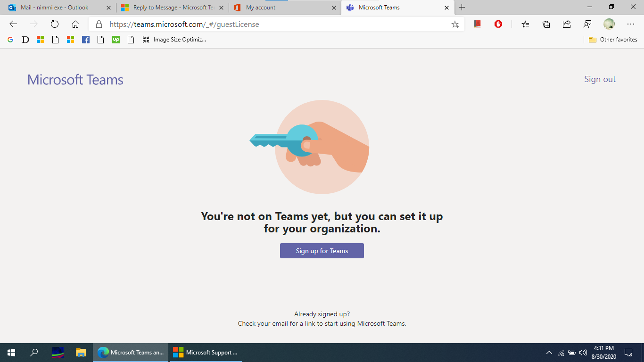Open the Collections button

pos(546,24)
